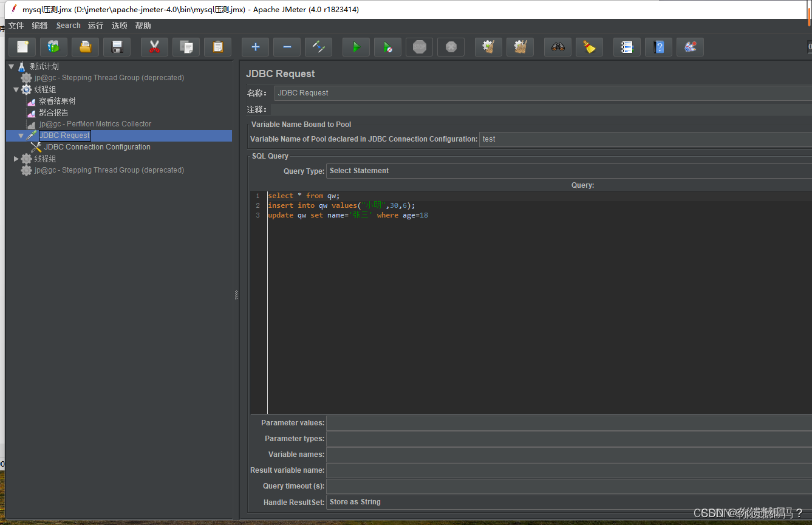Open Help with the question mark icon
This screenshot has height=525, width=812.
658,47
